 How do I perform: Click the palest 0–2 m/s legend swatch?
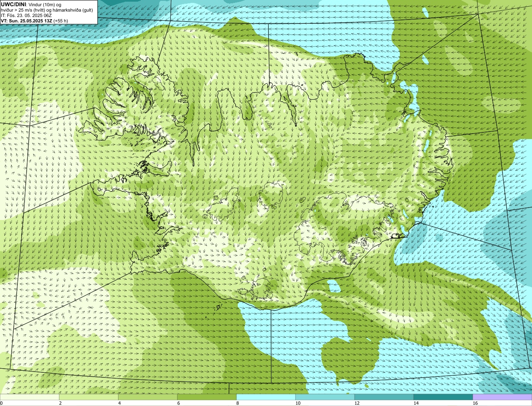tap(30, 397)
